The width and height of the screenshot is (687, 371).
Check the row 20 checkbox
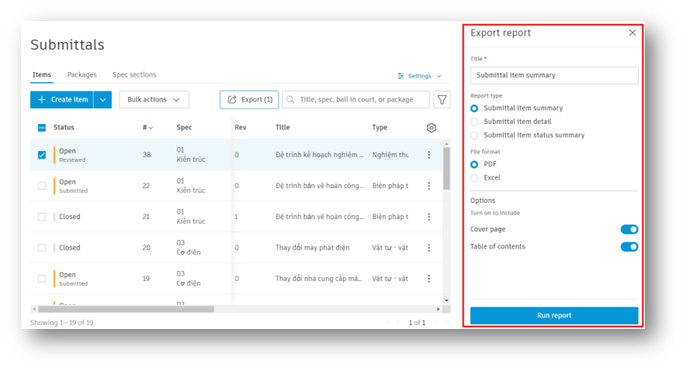point(42,247)
